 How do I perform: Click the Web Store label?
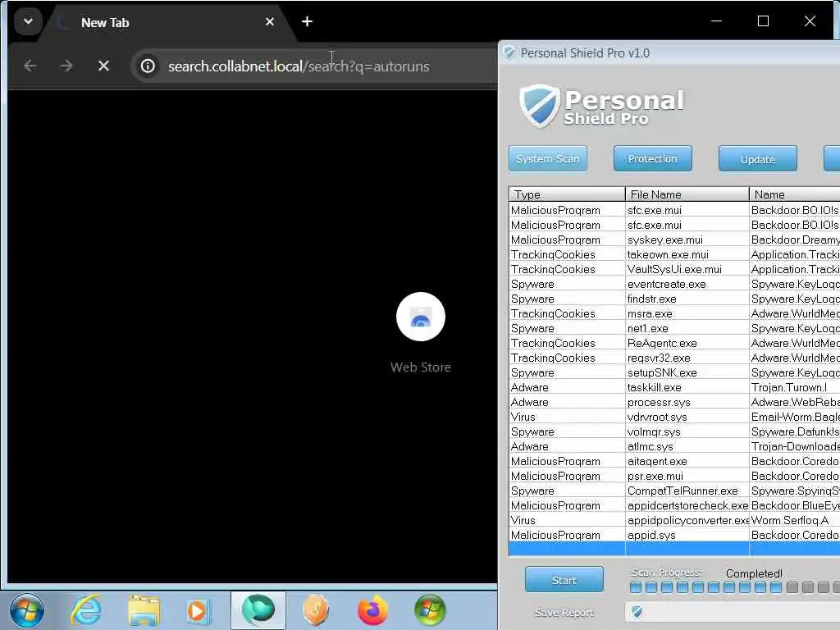421,367
